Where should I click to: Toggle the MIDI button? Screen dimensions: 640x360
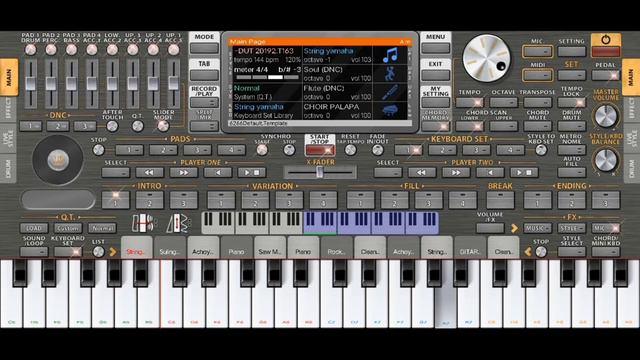point(537,75)
